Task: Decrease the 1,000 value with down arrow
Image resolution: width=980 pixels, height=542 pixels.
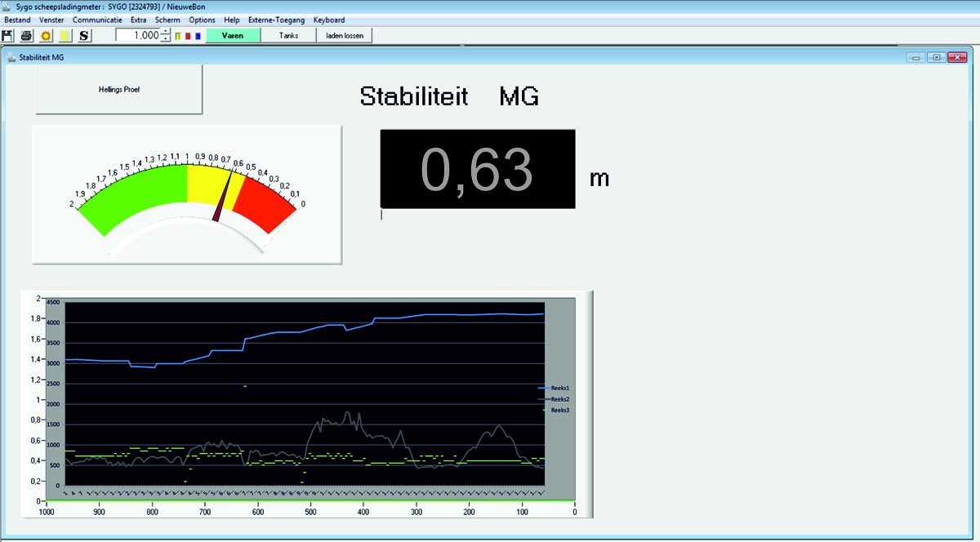Action: (x=167, y=39)
